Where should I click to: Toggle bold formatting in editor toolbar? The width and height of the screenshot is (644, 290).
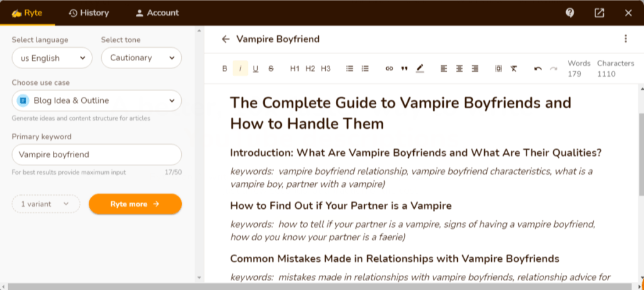click(x=225, y=69)
